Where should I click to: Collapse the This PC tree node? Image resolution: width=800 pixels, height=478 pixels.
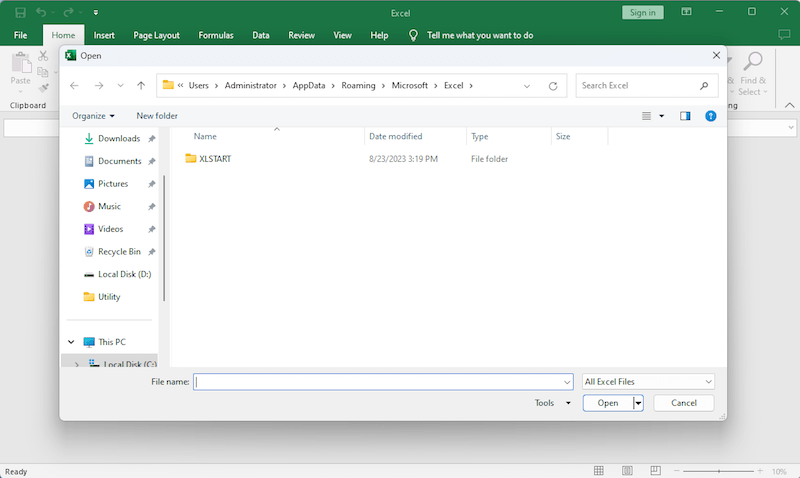[71, 342]
